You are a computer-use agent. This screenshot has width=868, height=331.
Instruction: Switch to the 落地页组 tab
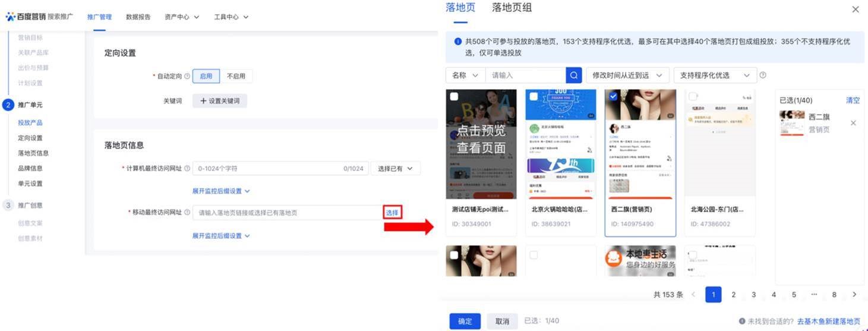[x=512, y=8]
